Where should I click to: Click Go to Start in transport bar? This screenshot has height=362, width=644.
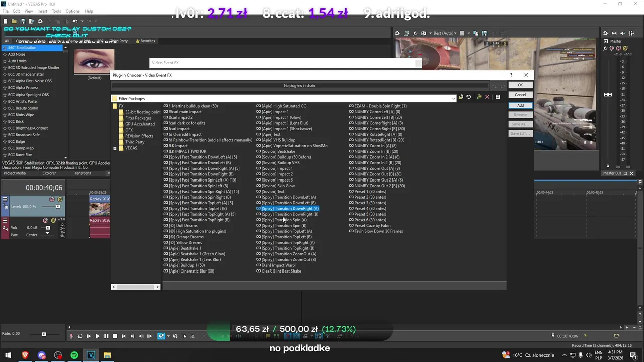pos(124,336)
